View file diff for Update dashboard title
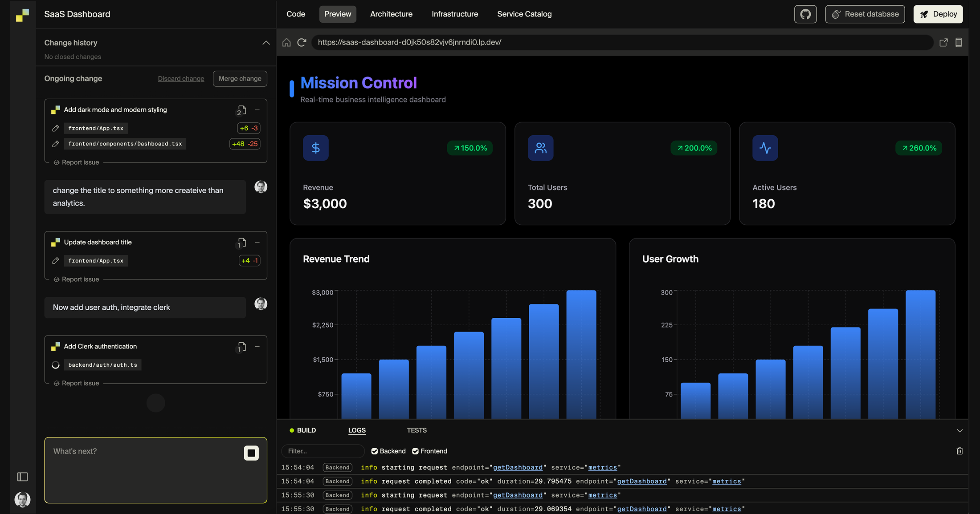The height and width of the screenshot is (514, 980). 241,243
